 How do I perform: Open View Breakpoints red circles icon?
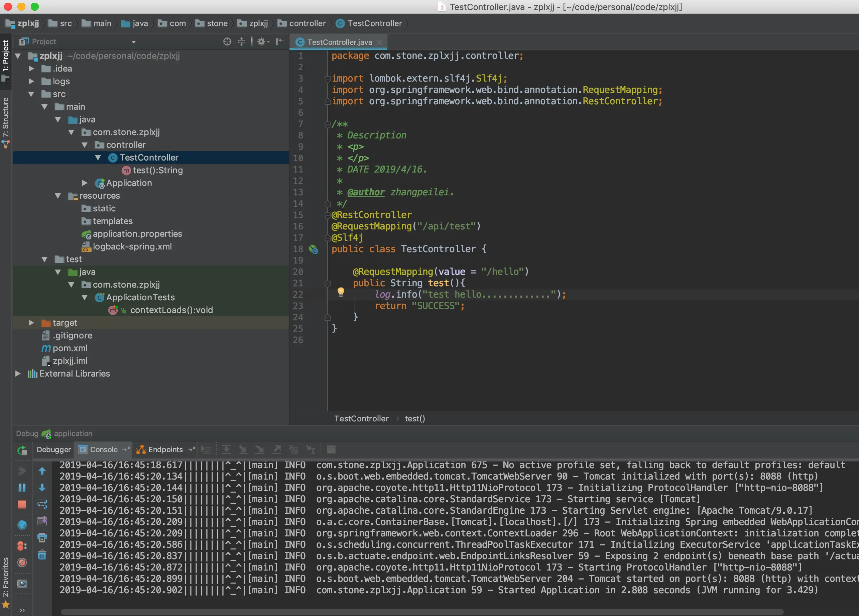tap(22, 546)
